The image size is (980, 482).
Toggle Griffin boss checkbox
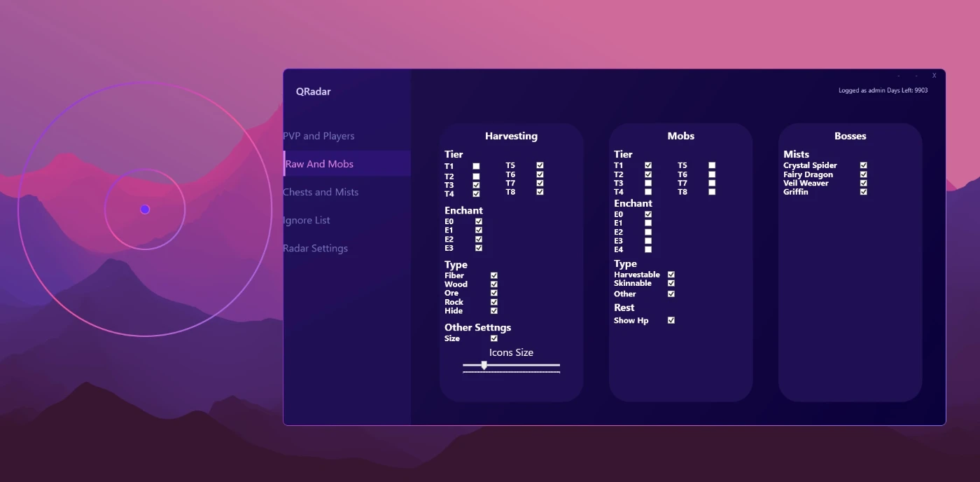(x=864, y=191)
